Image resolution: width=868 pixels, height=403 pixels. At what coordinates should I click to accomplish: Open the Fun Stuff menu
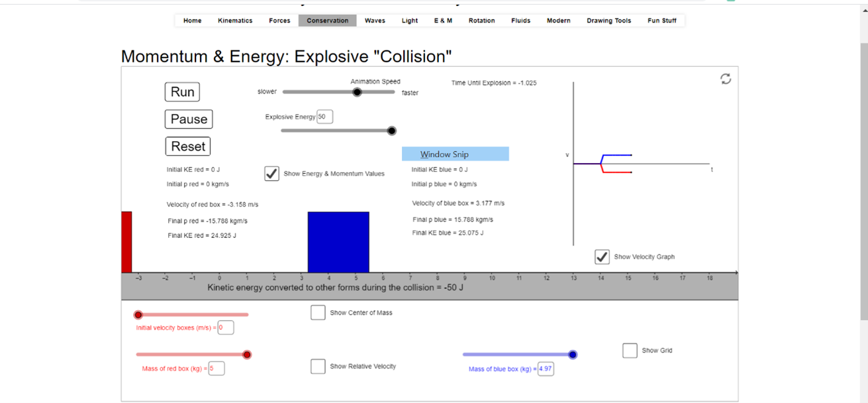pos(661,21)
